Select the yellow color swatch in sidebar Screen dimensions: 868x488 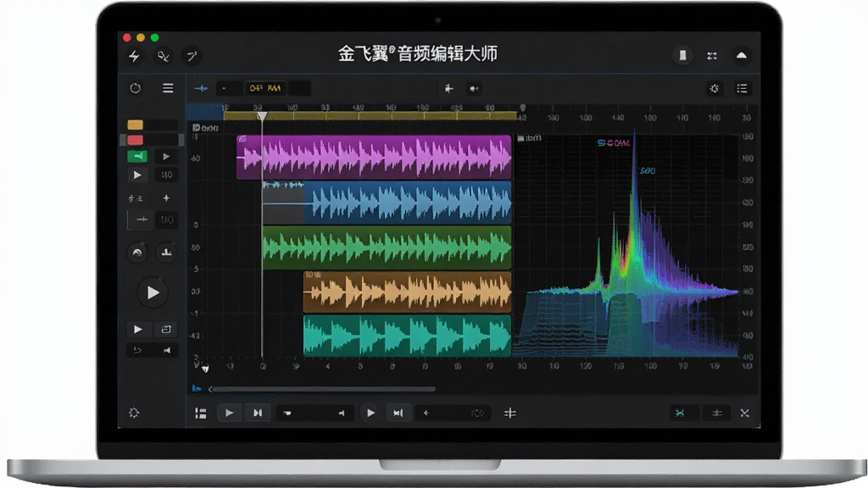(135, 125)
